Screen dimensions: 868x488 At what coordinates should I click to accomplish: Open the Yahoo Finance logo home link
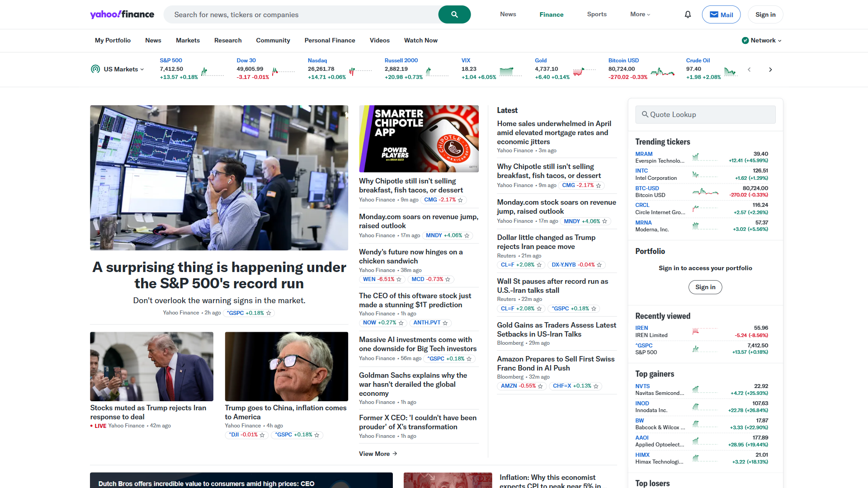point(122,14)
